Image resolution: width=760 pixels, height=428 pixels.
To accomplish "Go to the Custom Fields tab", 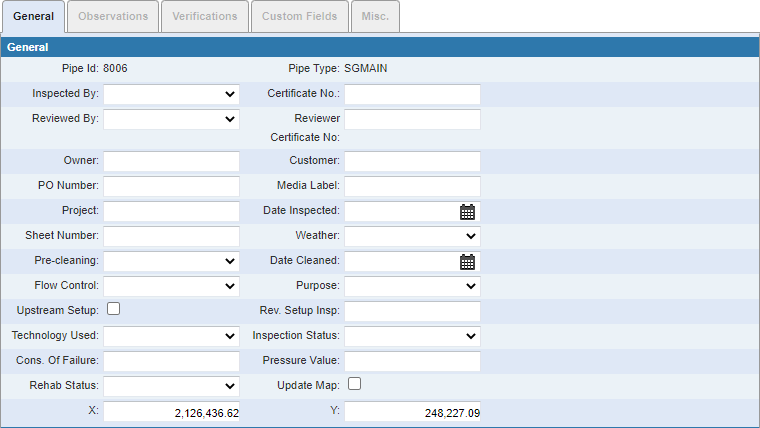I will [x=300, y=16].
